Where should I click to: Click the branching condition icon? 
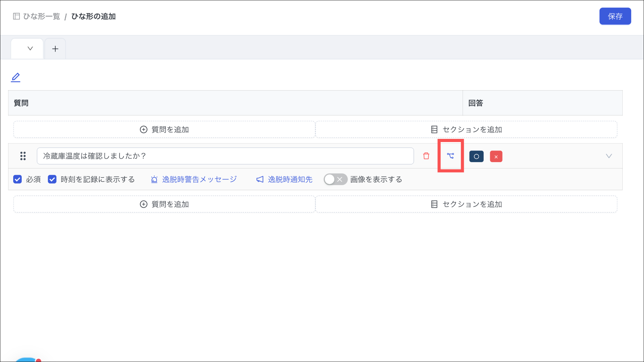pyautogui.click(x=450, y=156)
